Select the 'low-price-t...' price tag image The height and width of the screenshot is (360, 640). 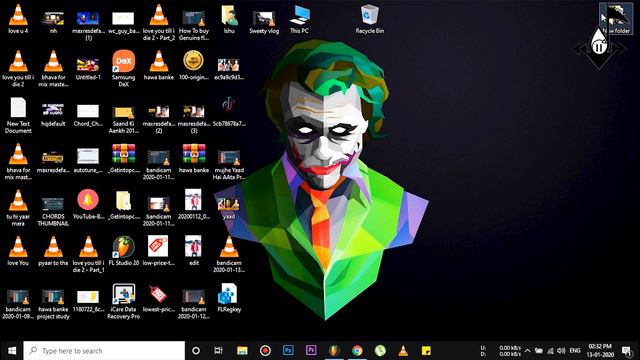[158, 246]
